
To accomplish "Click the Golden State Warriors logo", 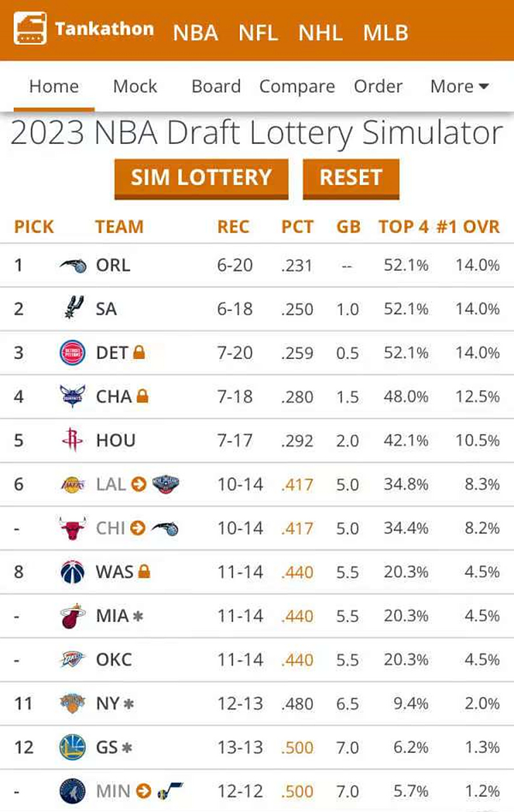I will pyautogui.click(x=72, y=747).
